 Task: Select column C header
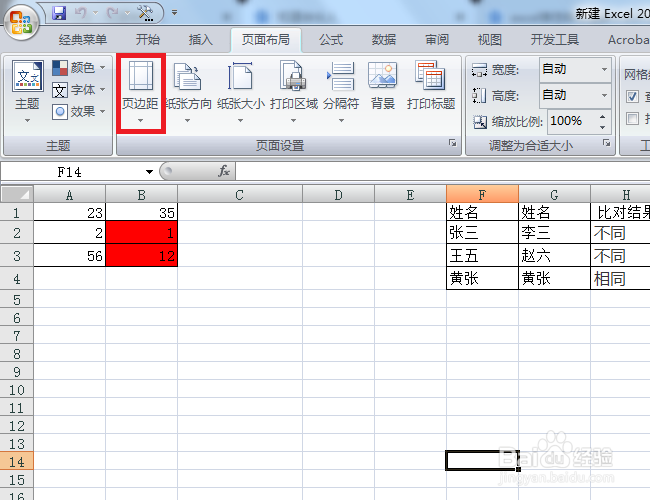(x=240, y=194)
